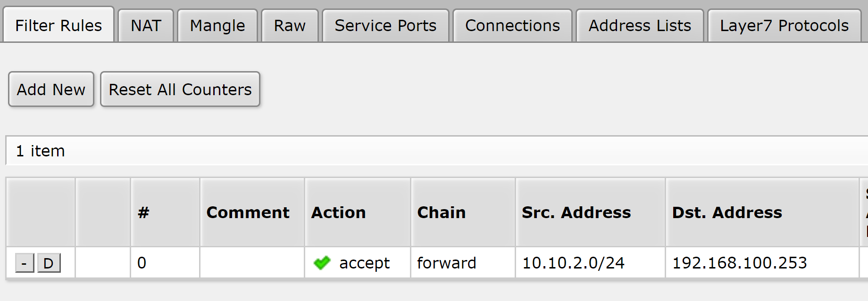The image size is (868, 301).
Task: Click Reset All Counters button
Action: [x=180, y=89]
